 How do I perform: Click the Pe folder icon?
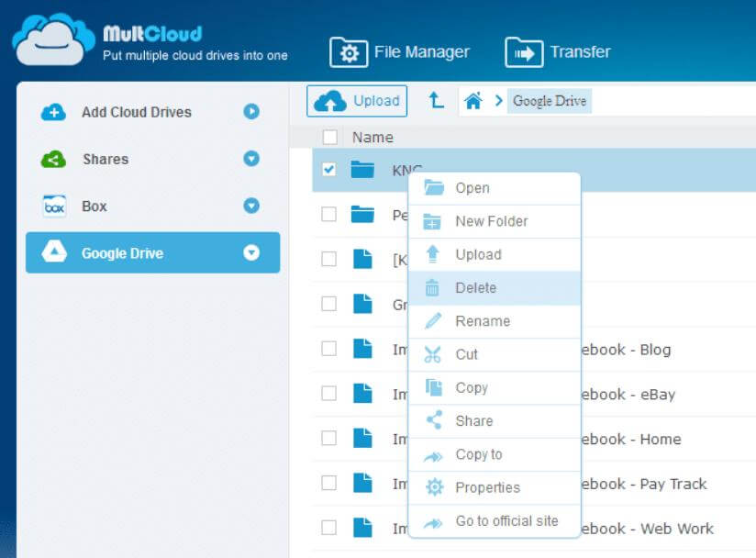(x=362, y=214)
